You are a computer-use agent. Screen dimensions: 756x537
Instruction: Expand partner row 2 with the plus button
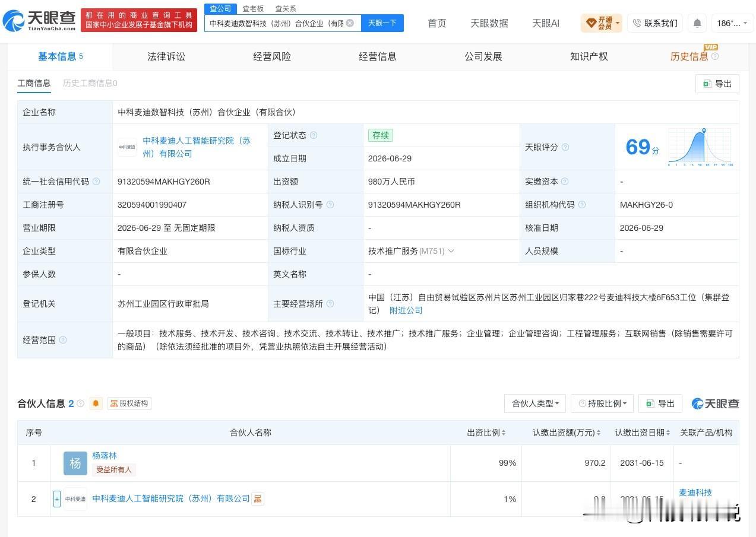tap(57, 499)
